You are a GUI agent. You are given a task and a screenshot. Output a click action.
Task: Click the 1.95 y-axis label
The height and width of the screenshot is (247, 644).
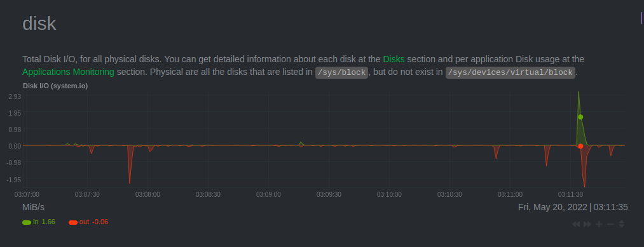(x=15, y=113)
